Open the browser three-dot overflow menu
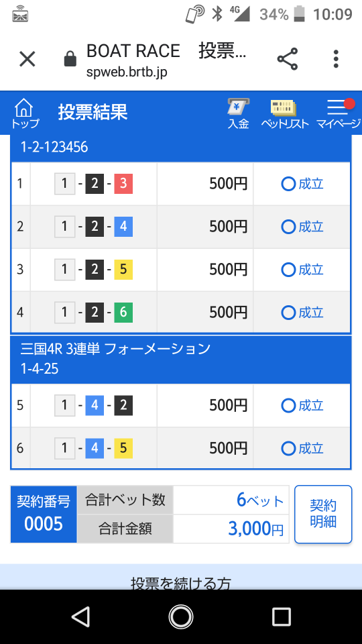This screenshot has width=362, height=644. point(336,59)
